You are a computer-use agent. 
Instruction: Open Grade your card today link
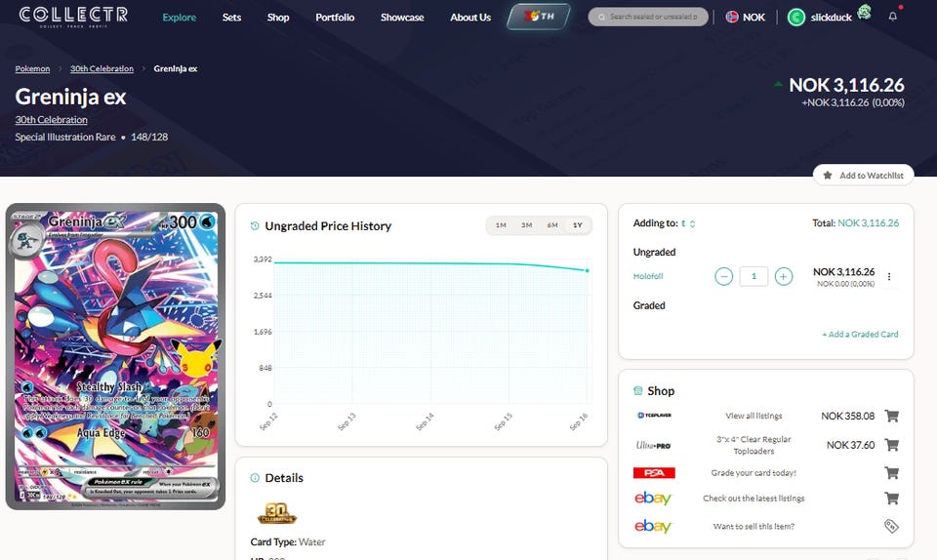coord(754,473)
